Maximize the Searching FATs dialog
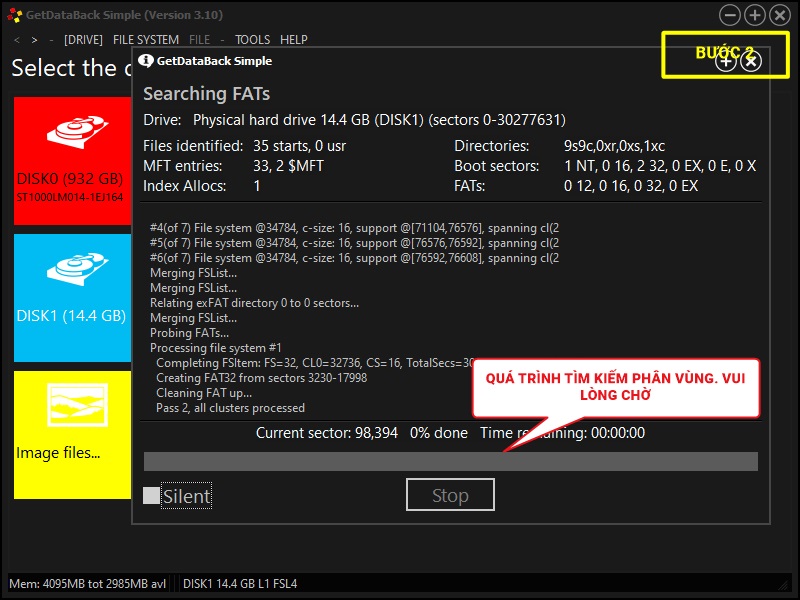Screen dimensions: 800x600 [726, 61]
